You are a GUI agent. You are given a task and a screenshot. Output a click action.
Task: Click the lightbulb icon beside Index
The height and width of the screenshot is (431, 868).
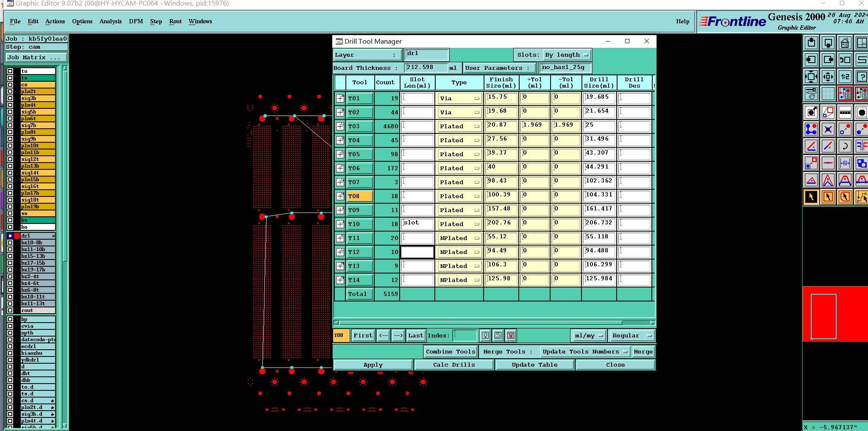point(485,335)
